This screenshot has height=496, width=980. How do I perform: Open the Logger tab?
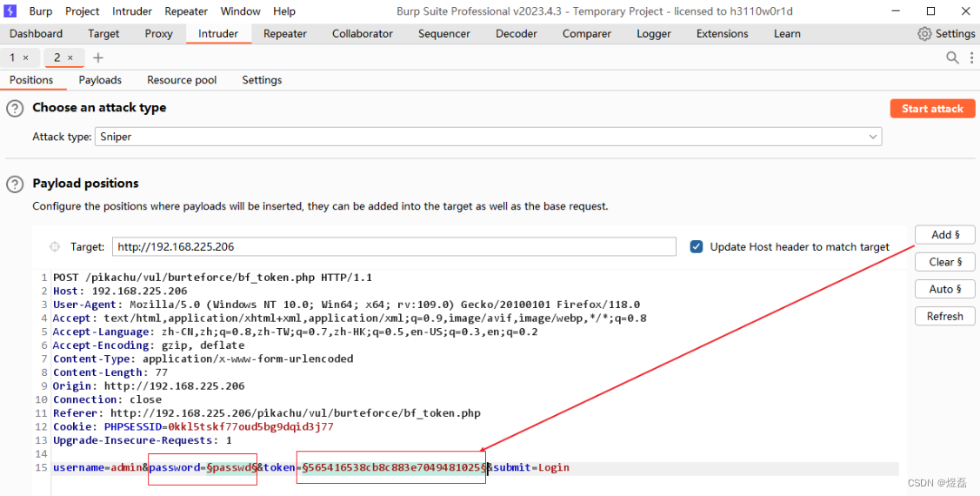(654, 34)
